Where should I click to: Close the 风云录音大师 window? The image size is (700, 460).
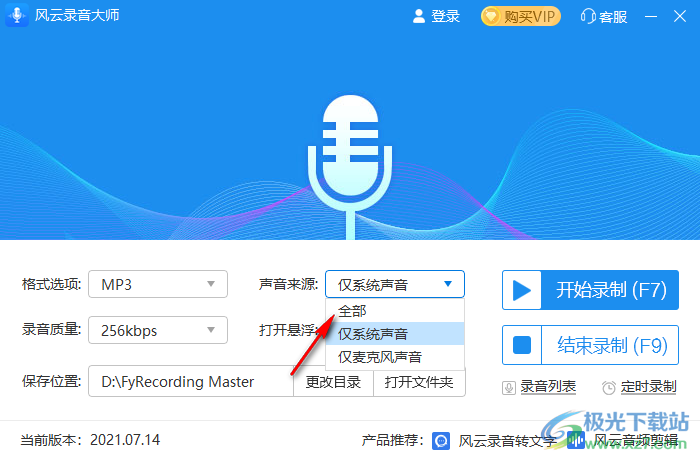(x=680, y=17)
